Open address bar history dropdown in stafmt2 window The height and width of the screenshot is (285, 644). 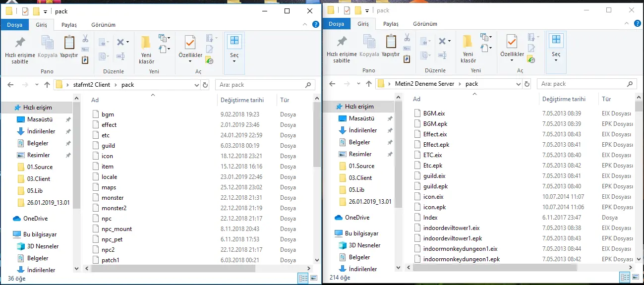(x=196, y=85)
